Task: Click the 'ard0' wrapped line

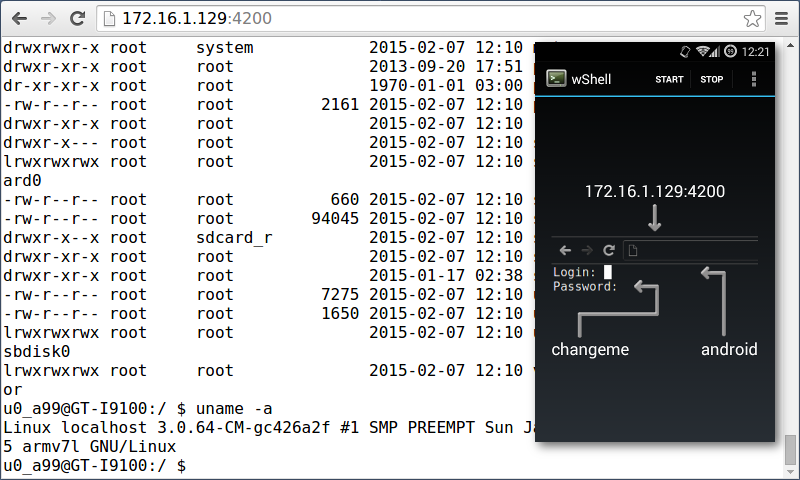Action: pyautogui.click(x=22, y=181)
